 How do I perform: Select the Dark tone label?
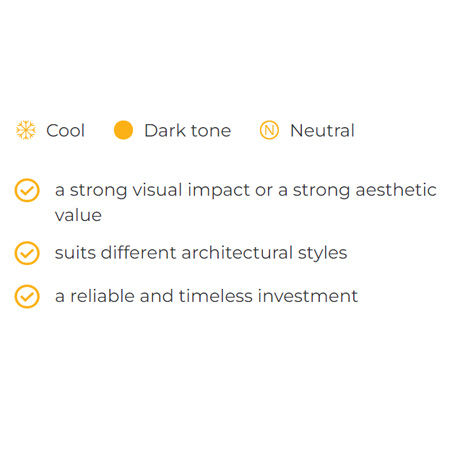188,130
